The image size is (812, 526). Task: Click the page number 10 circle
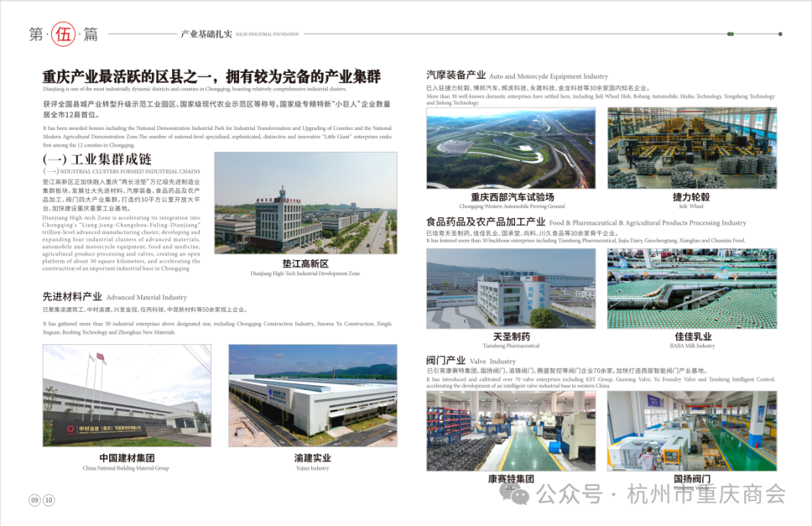49,500
